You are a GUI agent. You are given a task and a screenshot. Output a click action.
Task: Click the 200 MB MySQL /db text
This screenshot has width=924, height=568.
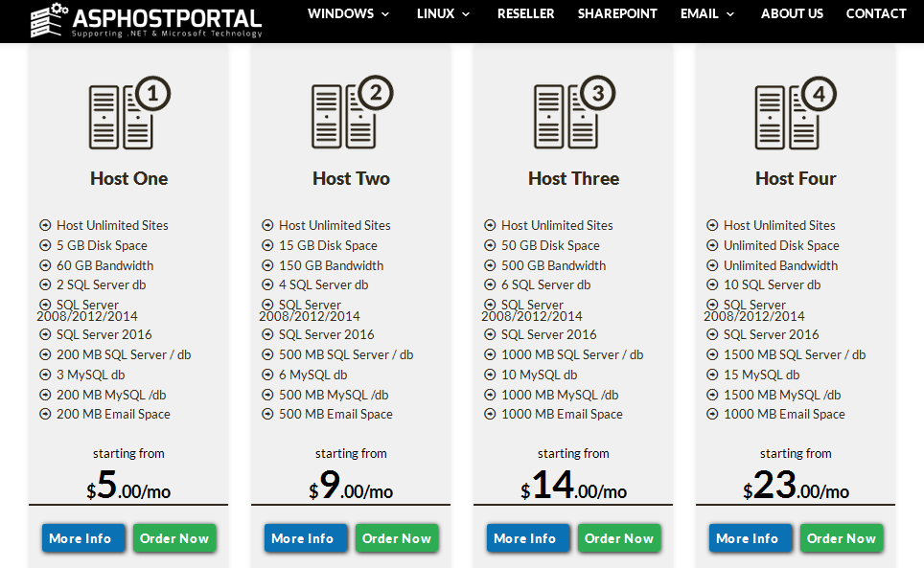111,395
